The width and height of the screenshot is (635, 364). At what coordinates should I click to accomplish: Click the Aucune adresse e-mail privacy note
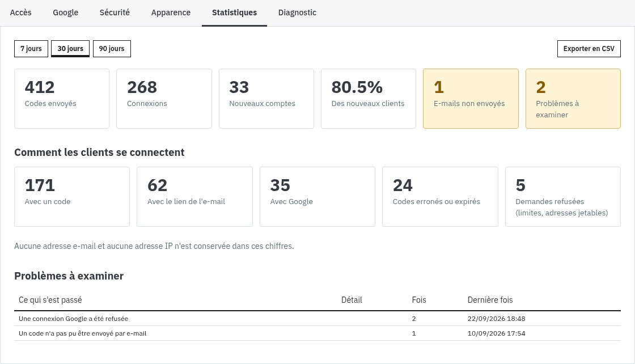pyautogui.click(x=154, y=246)
